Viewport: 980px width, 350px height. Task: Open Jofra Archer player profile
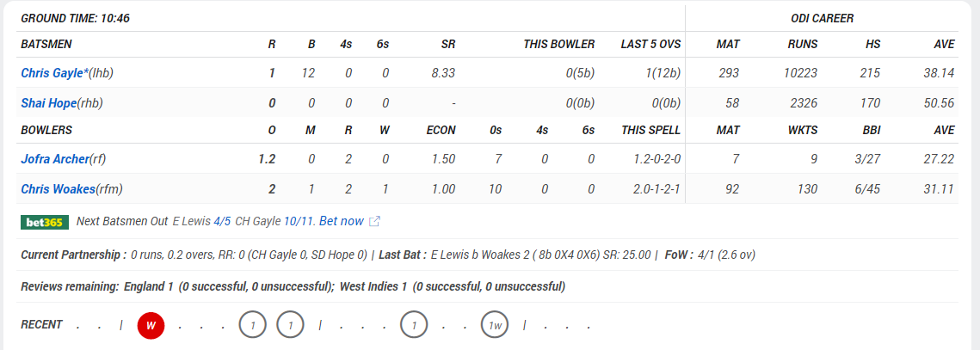(x=55, y=159)
